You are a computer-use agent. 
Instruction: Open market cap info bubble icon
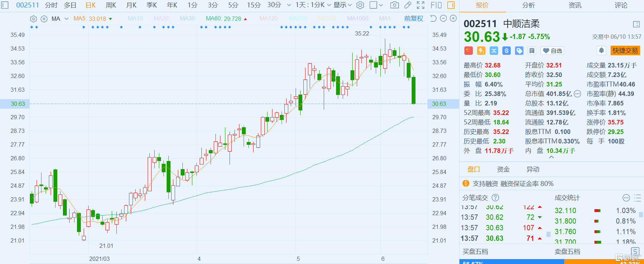[x=578, y=94]
